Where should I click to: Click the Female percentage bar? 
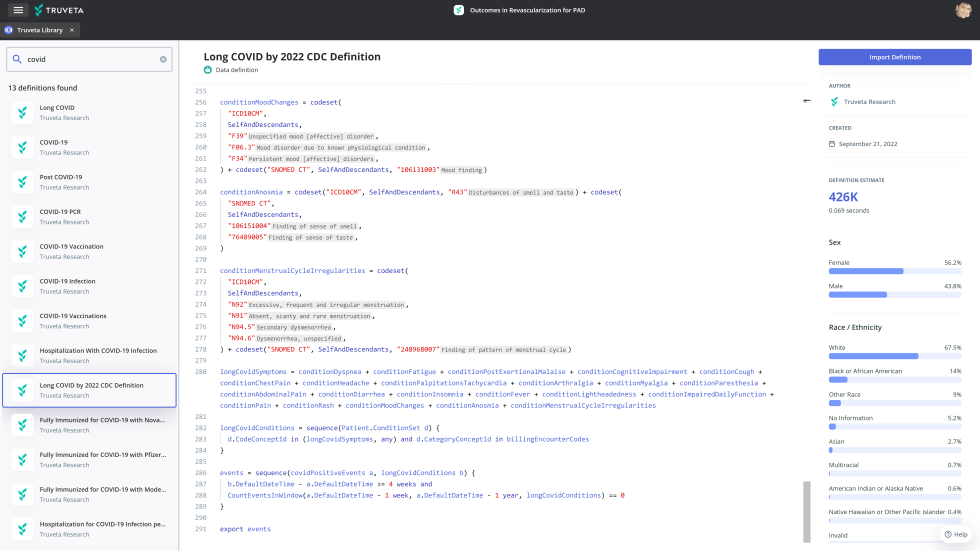866,271
